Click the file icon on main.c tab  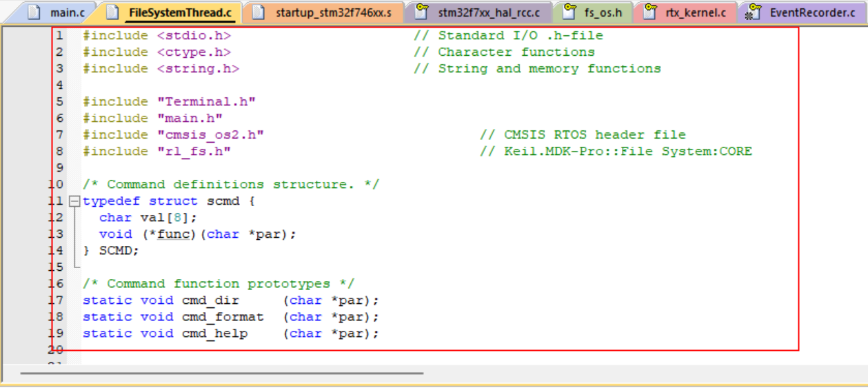(34, 12)
